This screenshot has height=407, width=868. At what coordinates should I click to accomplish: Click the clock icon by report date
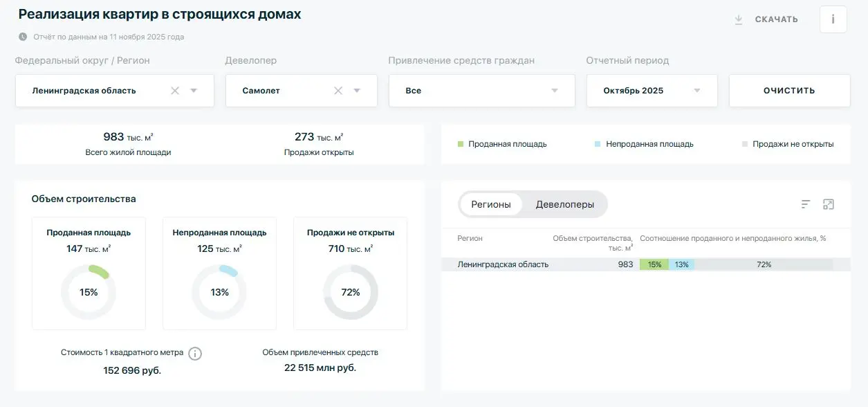tap(23, 37)
